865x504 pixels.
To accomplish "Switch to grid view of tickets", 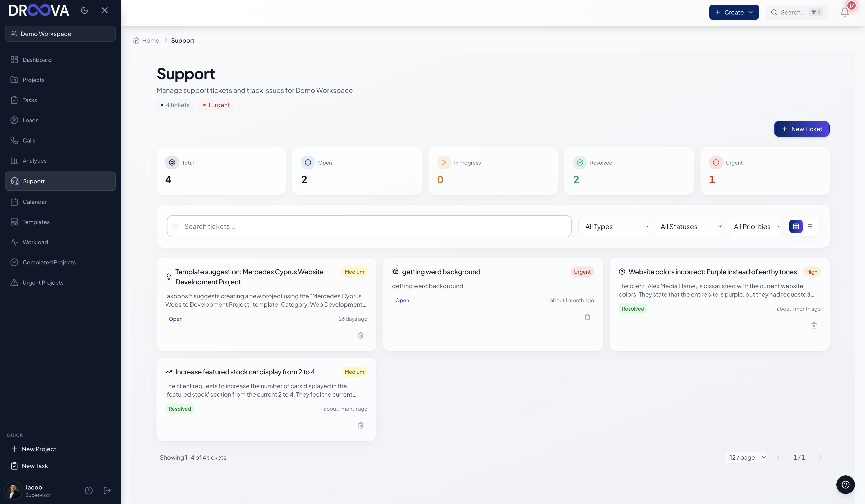I will click(796, 226).
